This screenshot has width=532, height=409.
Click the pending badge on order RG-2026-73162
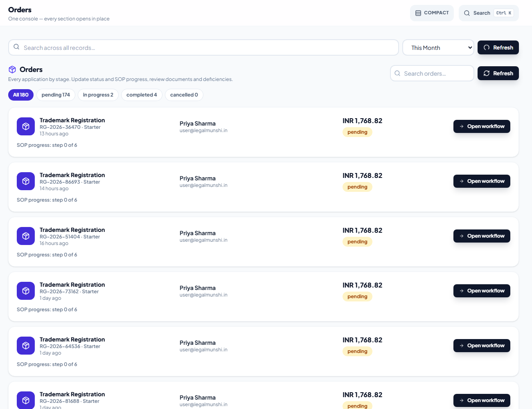pos(357,297)
